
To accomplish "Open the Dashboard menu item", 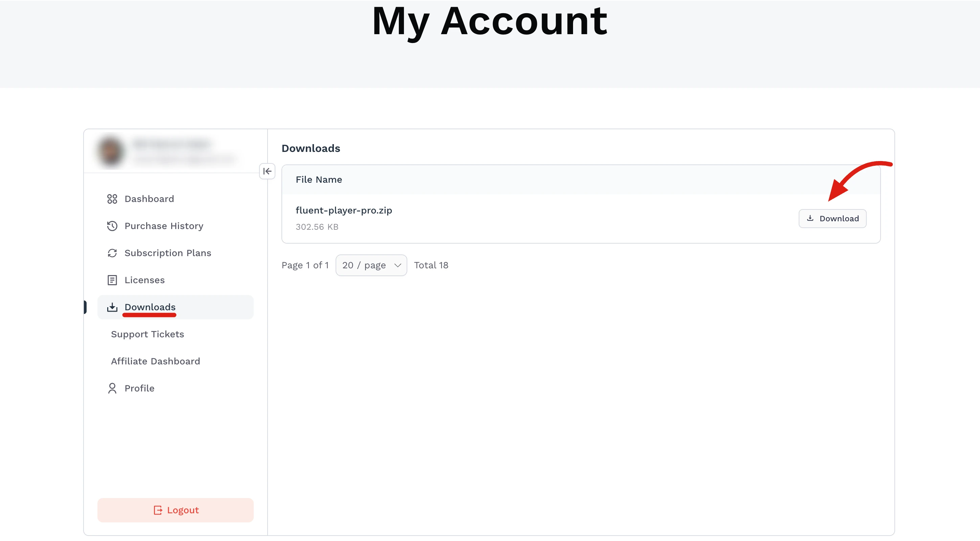I will tap(175, 199).
